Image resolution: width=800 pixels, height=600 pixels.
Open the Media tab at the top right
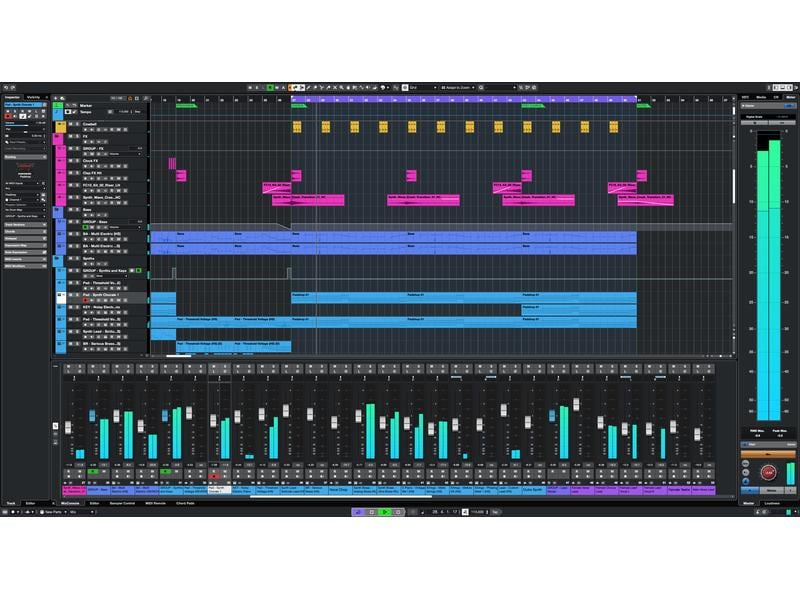761,97
